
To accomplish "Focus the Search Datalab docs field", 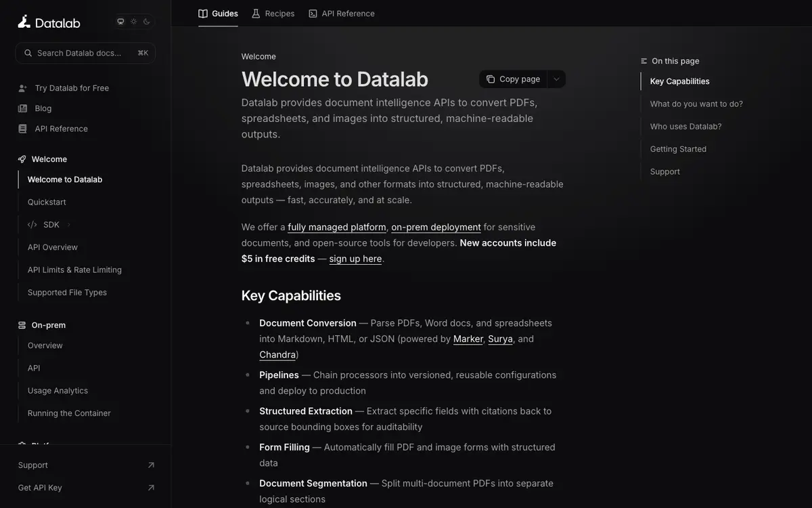I will tap(85, 53).
